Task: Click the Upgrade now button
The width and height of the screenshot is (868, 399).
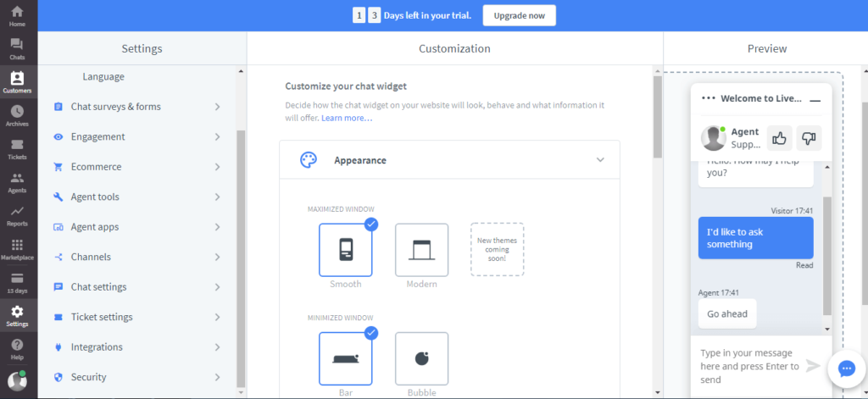Action: coord(520,15)
